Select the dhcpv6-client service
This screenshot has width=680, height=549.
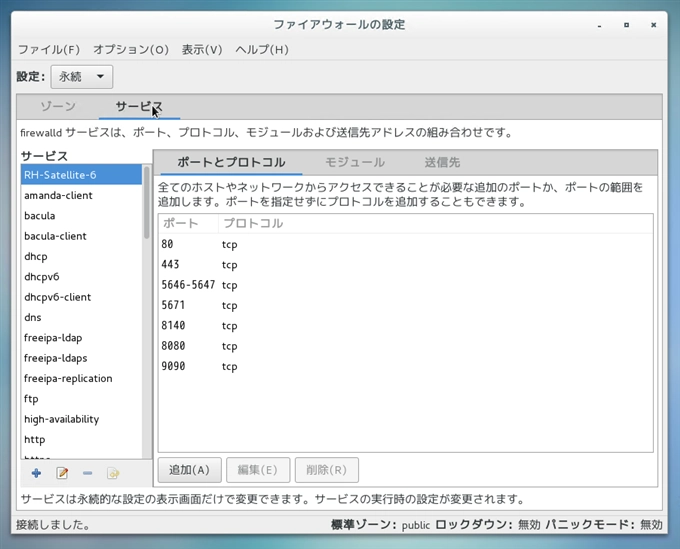(x=82, y=297)
